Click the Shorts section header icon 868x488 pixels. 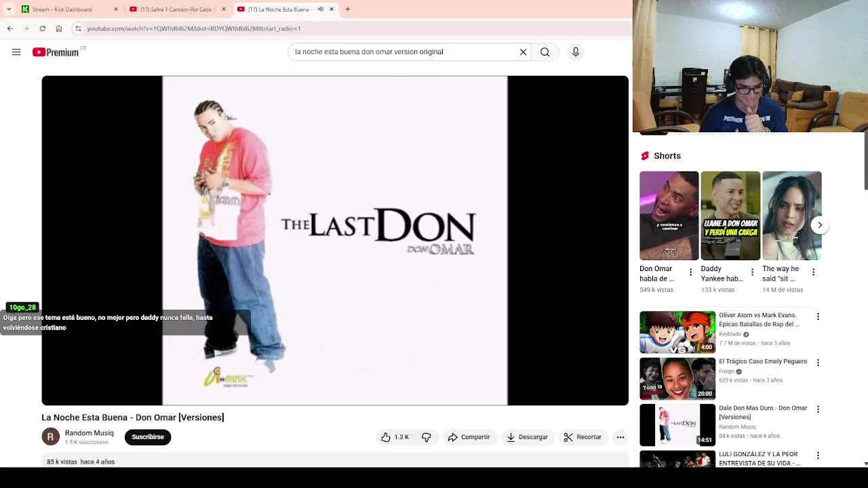coord(645,156)
